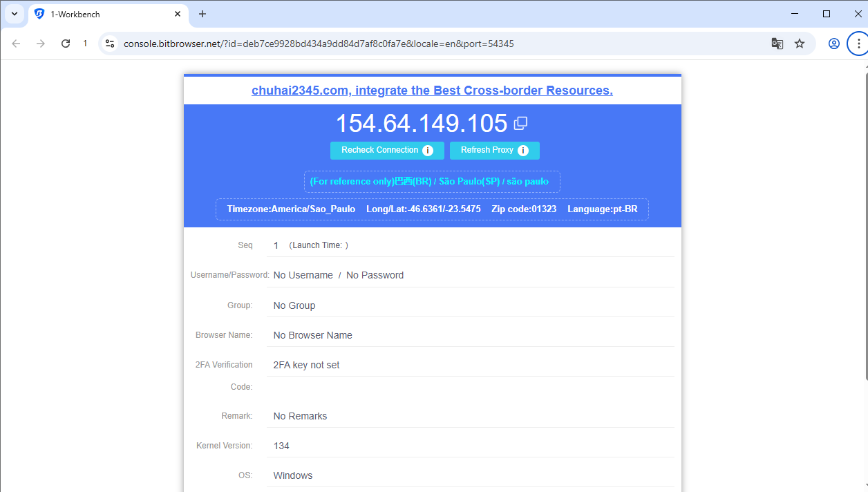Copy the IP address with the copy icon
Image resolution: width=868 pixels, height=492 pixels.
point(521,124)
